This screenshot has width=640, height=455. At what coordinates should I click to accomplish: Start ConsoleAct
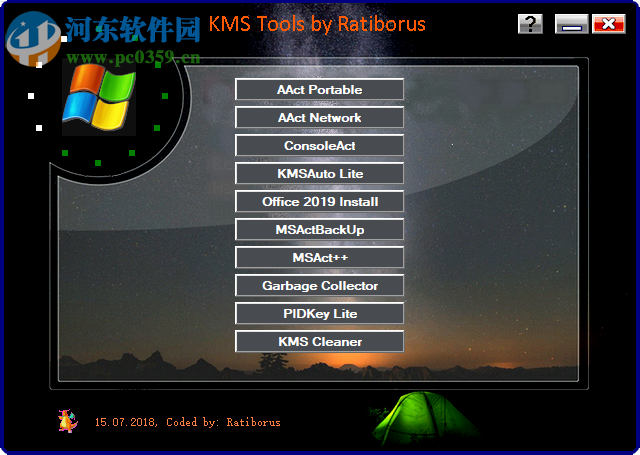319,145
